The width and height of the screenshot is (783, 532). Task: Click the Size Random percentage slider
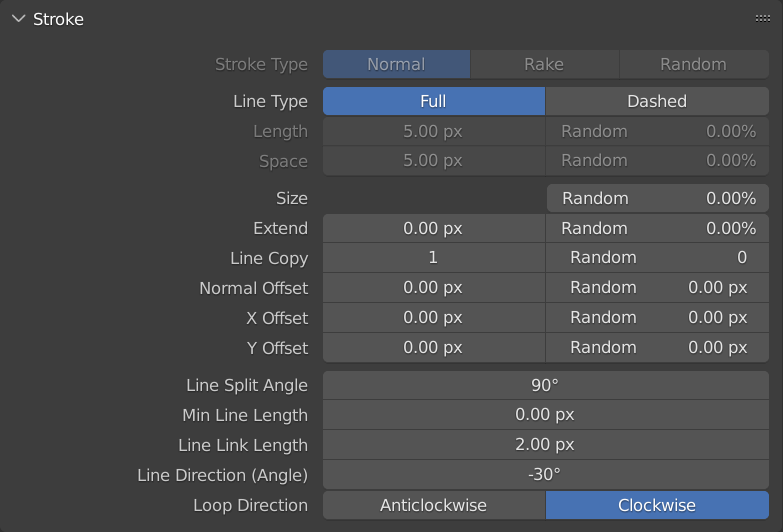coord(657,198)
